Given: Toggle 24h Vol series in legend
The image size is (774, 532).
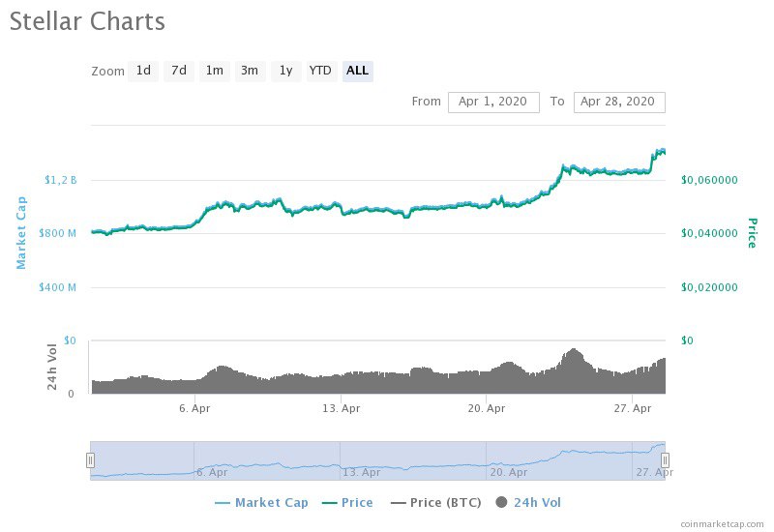Looking at the screenshot, I should 528,502.
